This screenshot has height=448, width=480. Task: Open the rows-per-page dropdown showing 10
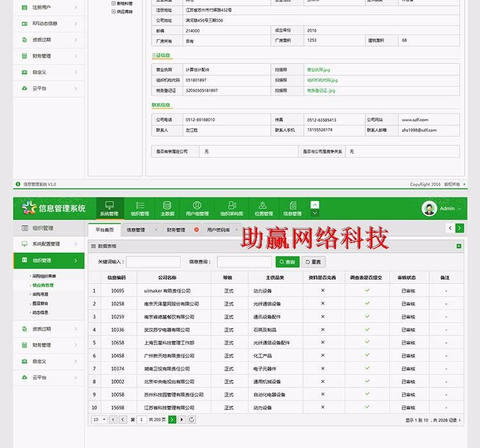(99, 420)
